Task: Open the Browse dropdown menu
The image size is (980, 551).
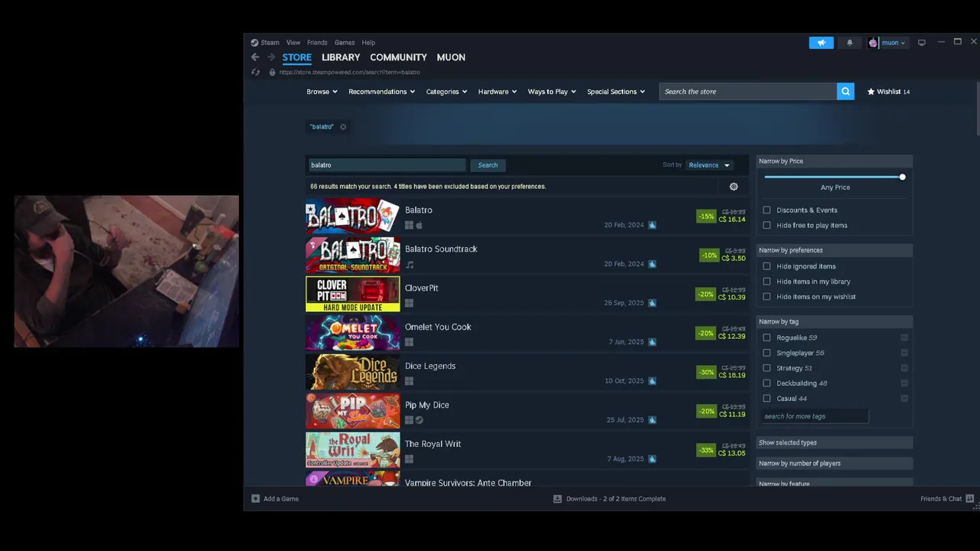Action: 322,92
